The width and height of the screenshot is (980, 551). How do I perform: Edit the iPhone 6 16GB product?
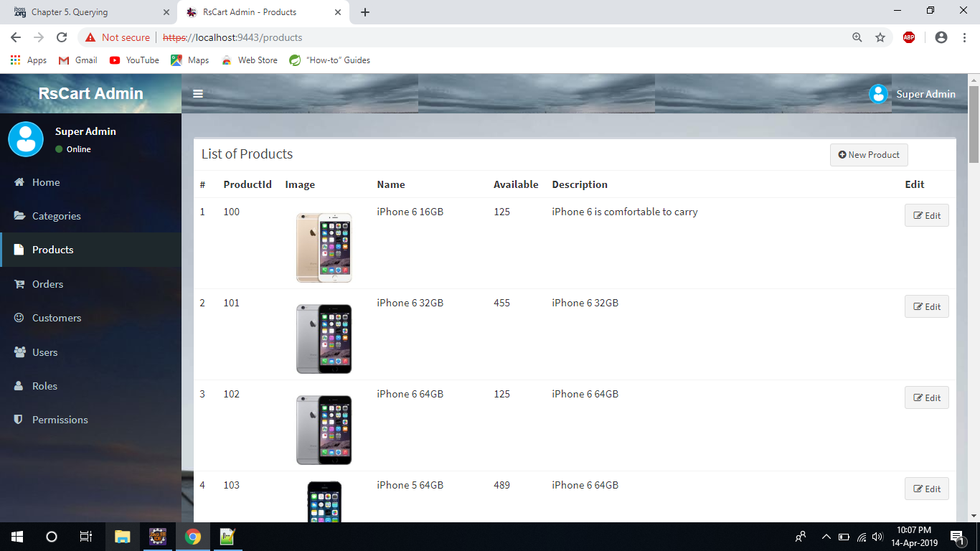[x=926, y=215]
